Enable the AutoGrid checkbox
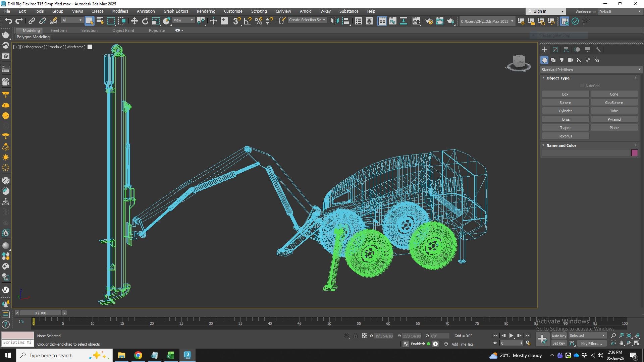The height and width of the screenshot is (362, 644). tap(582, 86)
